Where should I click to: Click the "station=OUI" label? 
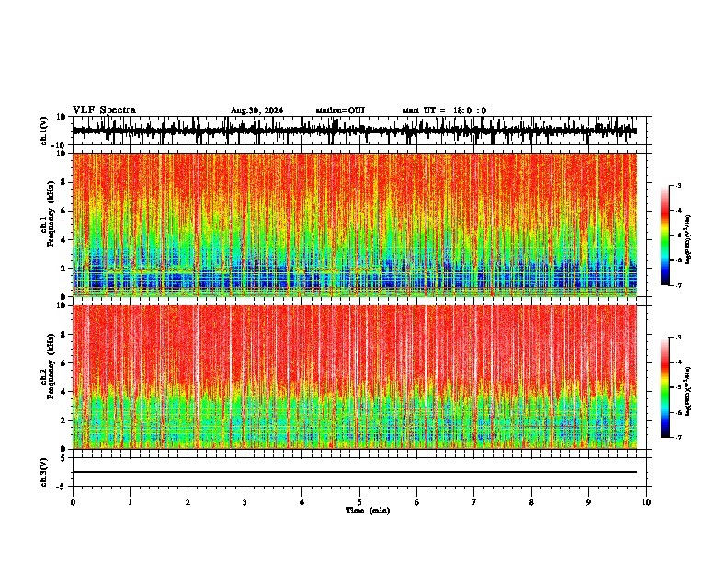340,110
